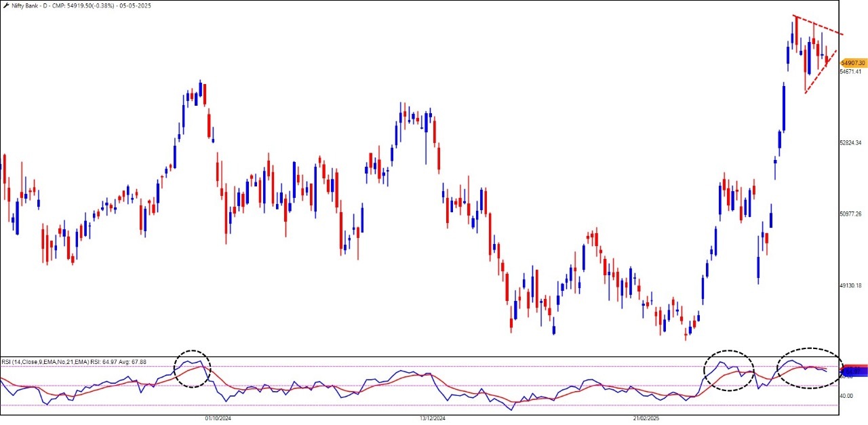Click the 40.00 RSI axis level label
The width and height of the screenshot is (868, 425).
tap(847, 396)
